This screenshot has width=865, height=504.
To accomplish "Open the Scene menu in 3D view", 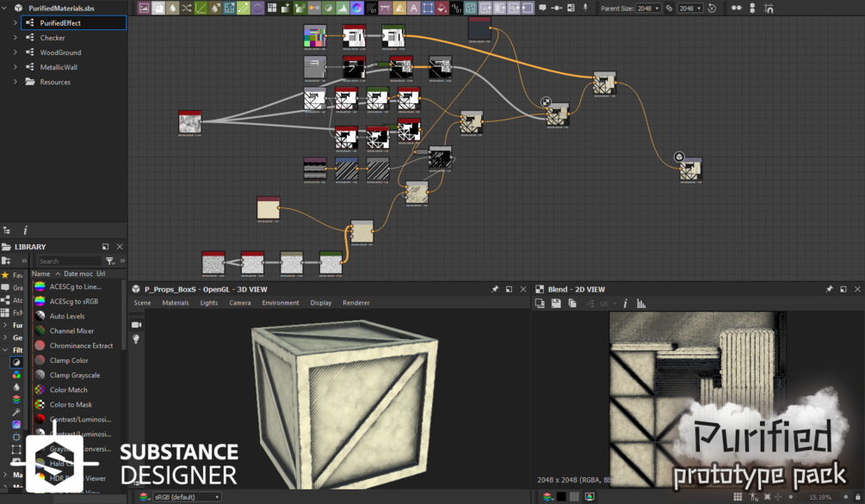I will click(142, 303).
